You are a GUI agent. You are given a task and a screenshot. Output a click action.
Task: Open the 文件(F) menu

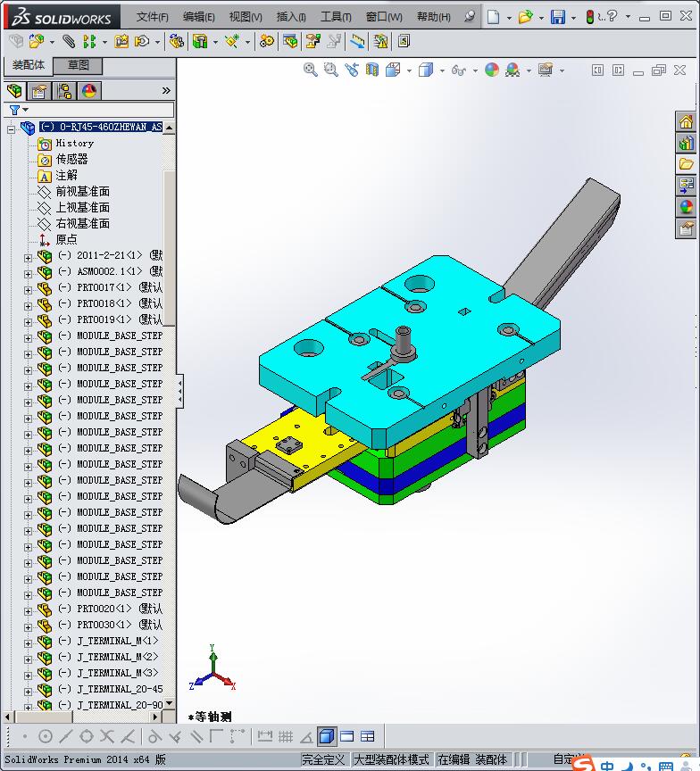(x=152, y=17)
